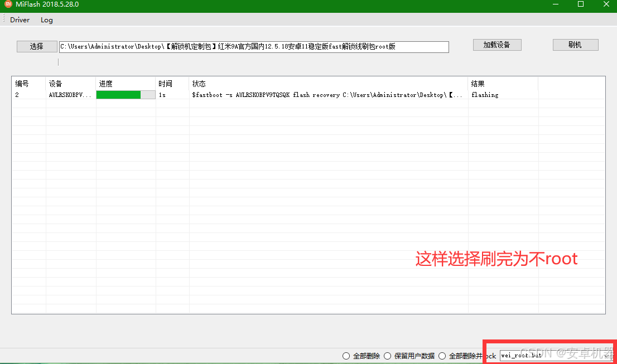Click the MiFlash orange Mi logo icon
This screenshot has width=617, height=364.
tap(8, 4)
